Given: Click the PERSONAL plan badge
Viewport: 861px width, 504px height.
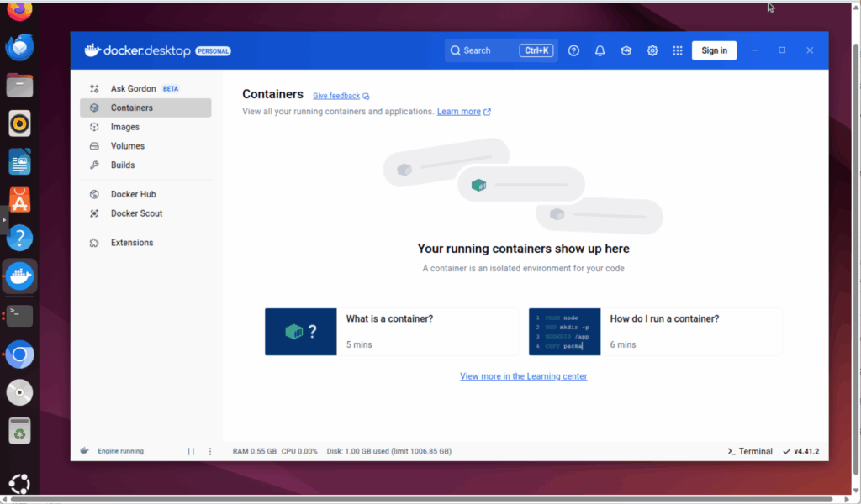Looking at the screenshot, I should pyautogui.click(x=213, y=51).
